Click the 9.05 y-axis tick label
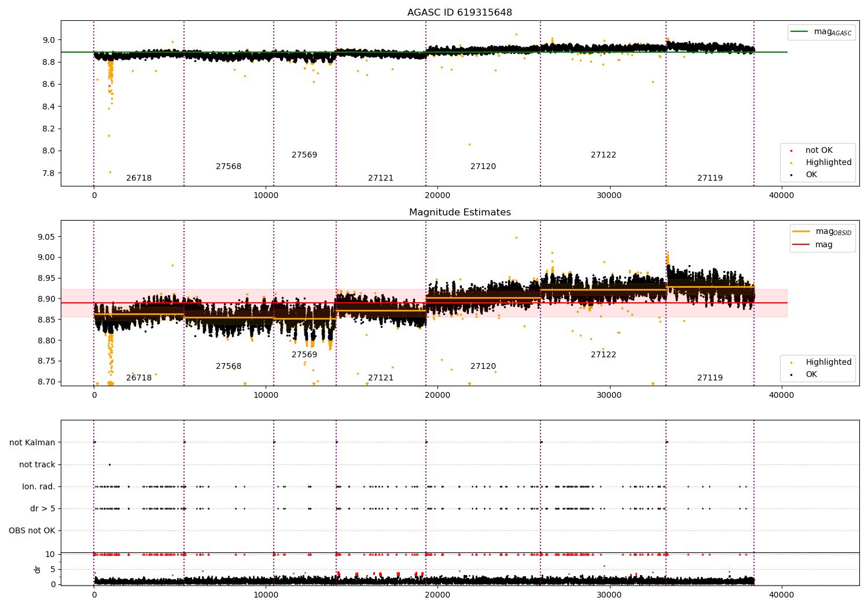 pos(46,237)
